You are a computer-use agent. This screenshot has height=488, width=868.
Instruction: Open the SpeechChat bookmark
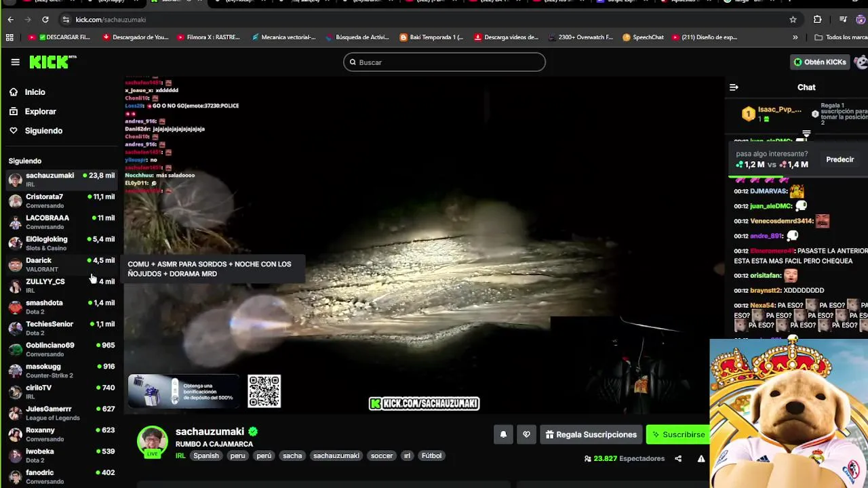(643, 37)
